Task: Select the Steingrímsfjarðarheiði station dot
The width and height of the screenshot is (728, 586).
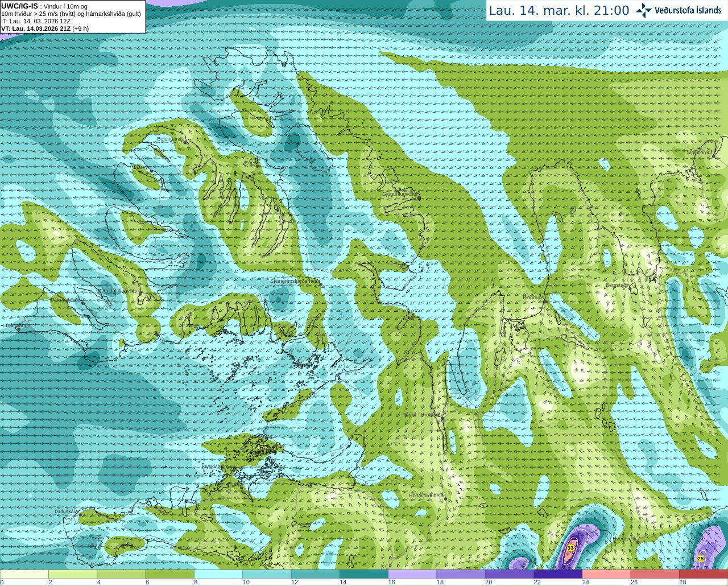Action: point(321,283)
